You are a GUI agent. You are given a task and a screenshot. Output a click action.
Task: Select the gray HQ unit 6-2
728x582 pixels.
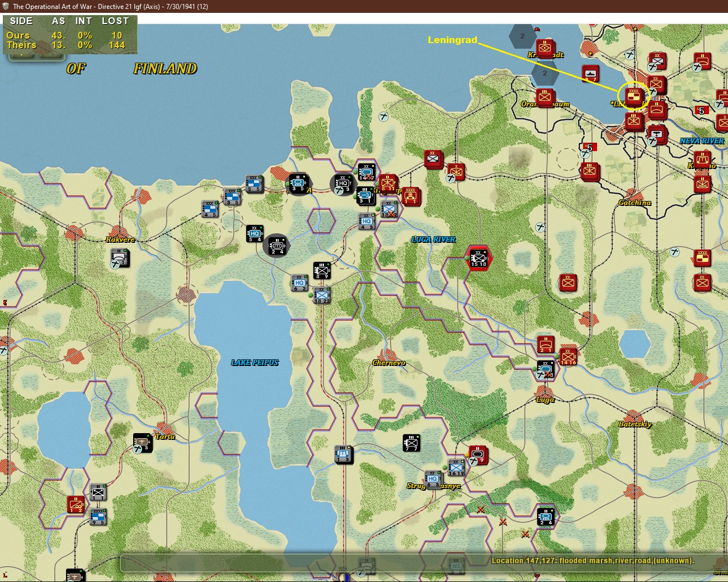click(x=300, y=283)
